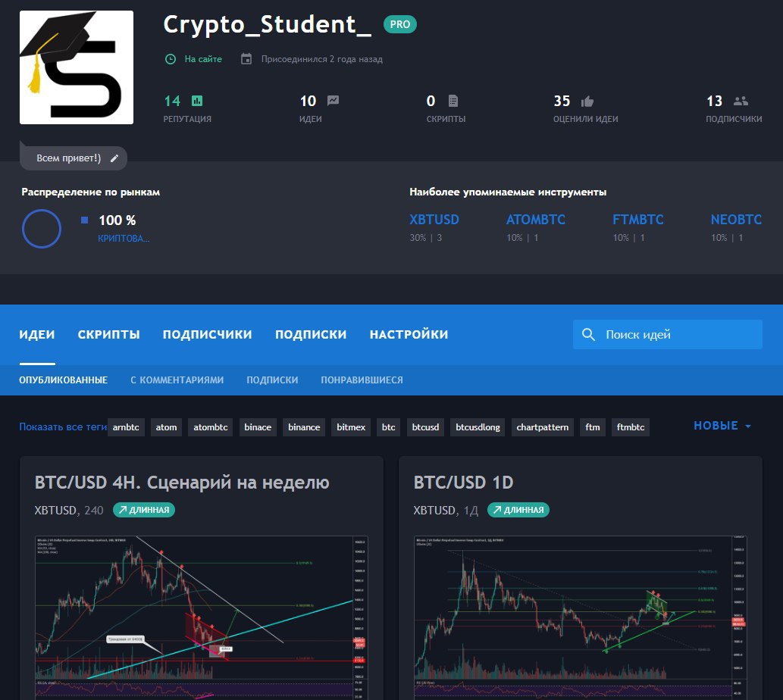Select the ОПУБЛИКОВАННЫЕ sub-tab

click(64, 380)
